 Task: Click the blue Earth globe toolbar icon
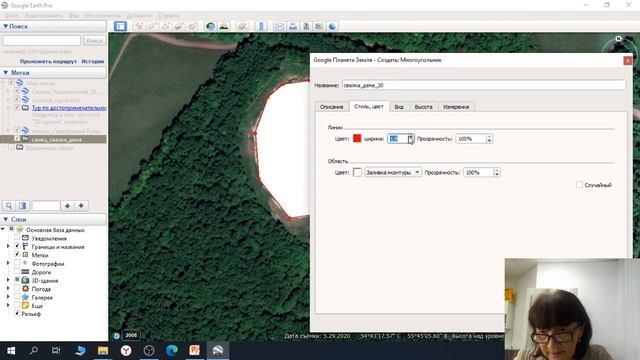click(332, 27)
